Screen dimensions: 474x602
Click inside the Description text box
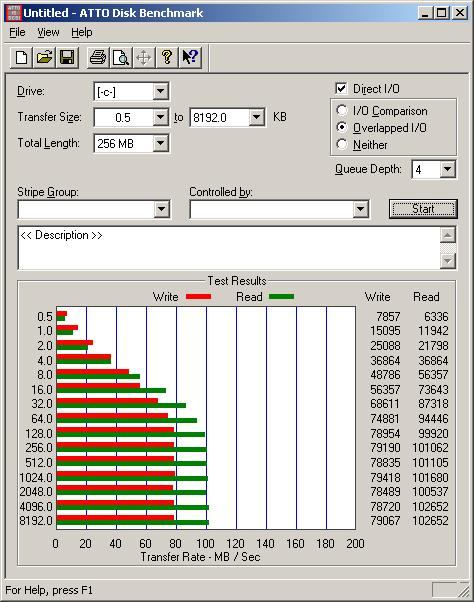[x=229, y=248]
